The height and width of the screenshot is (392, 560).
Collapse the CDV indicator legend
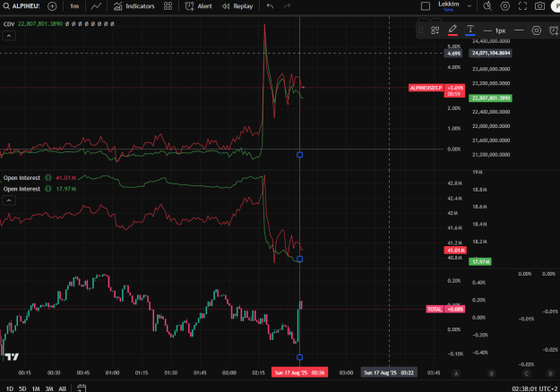tap(9, 36)
